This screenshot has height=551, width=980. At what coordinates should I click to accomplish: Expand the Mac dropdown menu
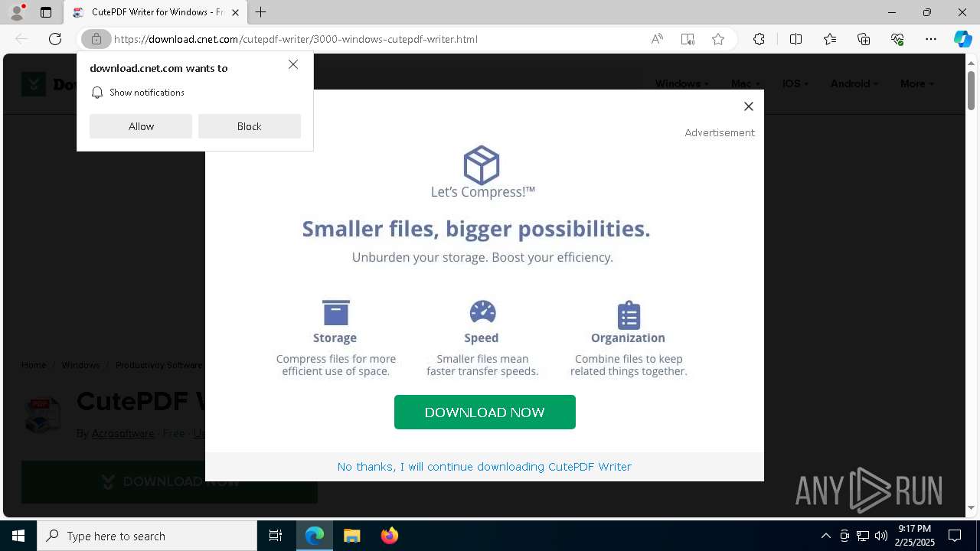pyautogui.click(x=746, y=83)
